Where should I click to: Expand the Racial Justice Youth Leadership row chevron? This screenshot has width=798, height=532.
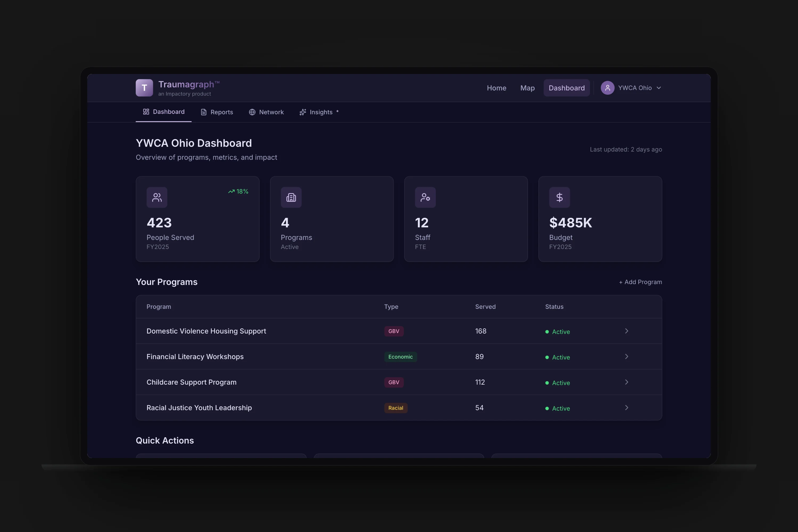[626, 408]
